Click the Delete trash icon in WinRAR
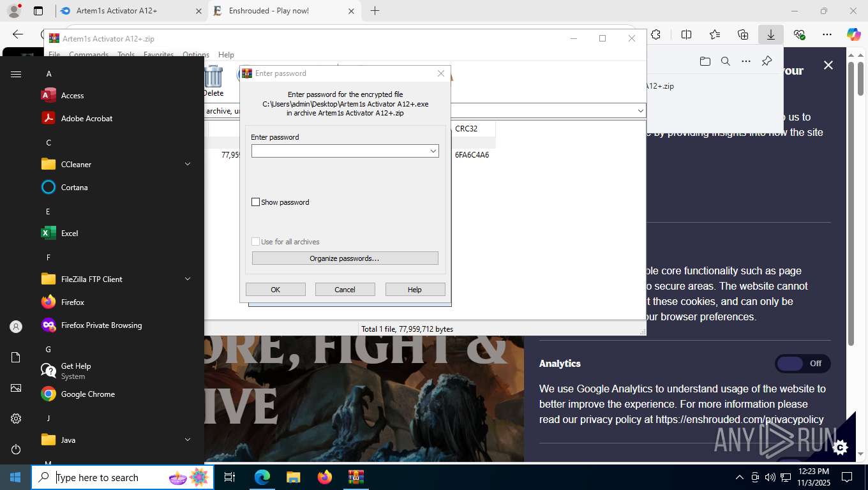 213,80
